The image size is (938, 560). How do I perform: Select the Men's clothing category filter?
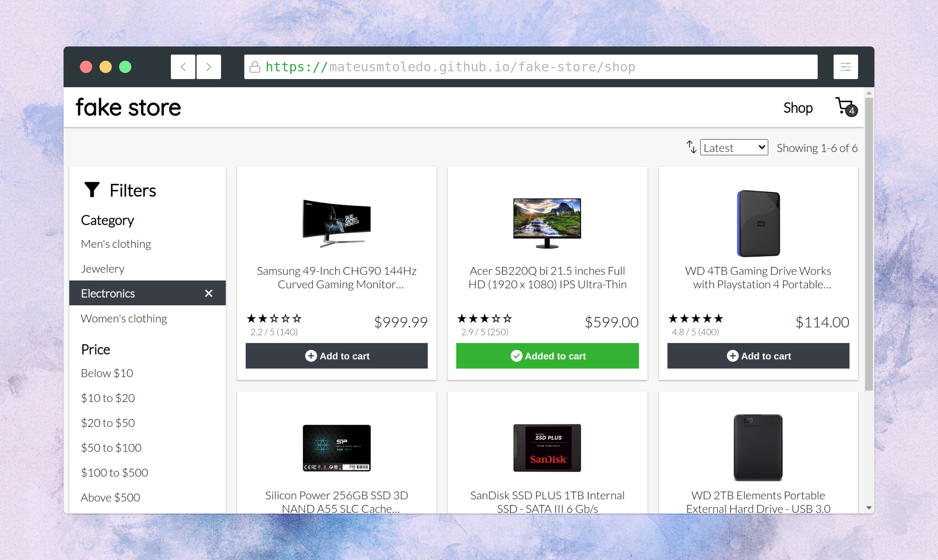point(116,244)
